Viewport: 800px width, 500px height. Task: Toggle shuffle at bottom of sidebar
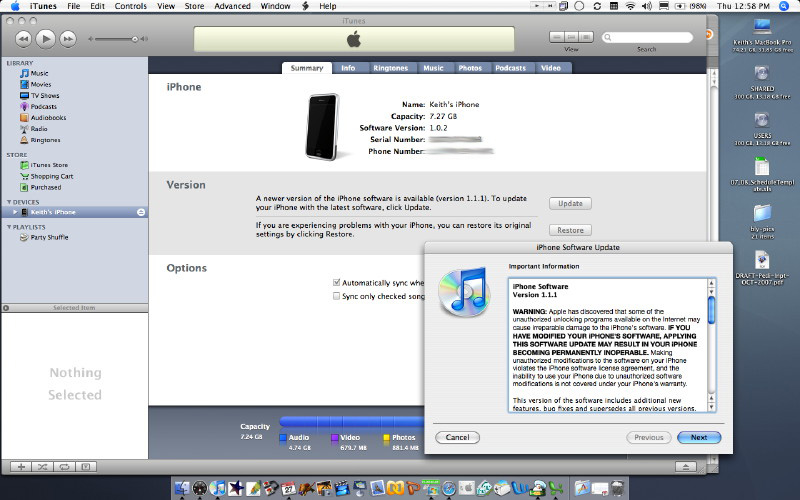click(x=42, y=467)
